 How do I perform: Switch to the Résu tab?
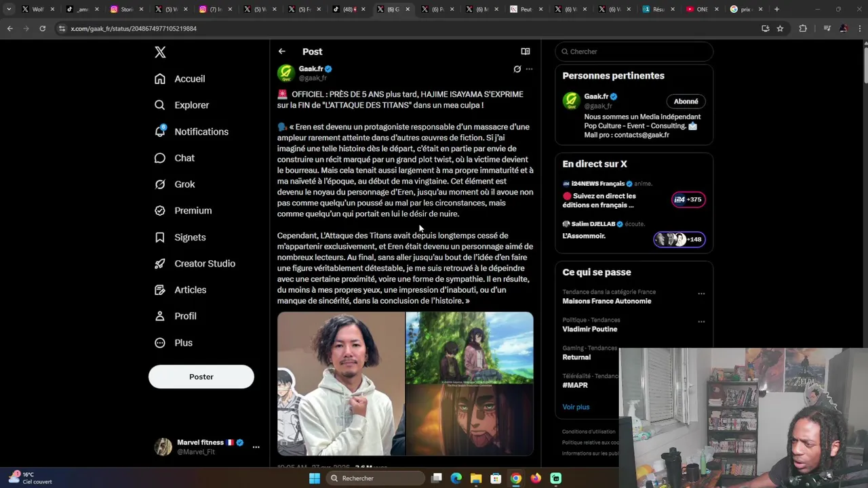pyautogui.click(x=658, y=9)
